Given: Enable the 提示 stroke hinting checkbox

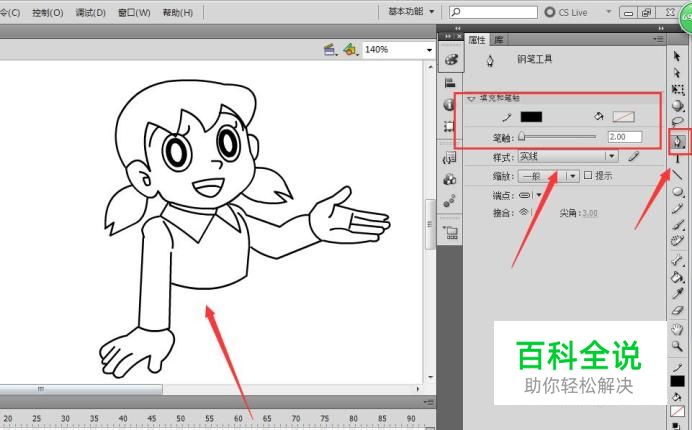Looking at the screenshot, I should pyautogui.click(x=588, y=175).
